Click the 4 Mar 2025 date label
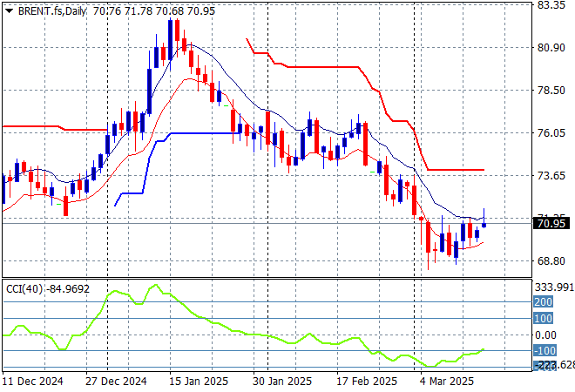 point(447,382)
